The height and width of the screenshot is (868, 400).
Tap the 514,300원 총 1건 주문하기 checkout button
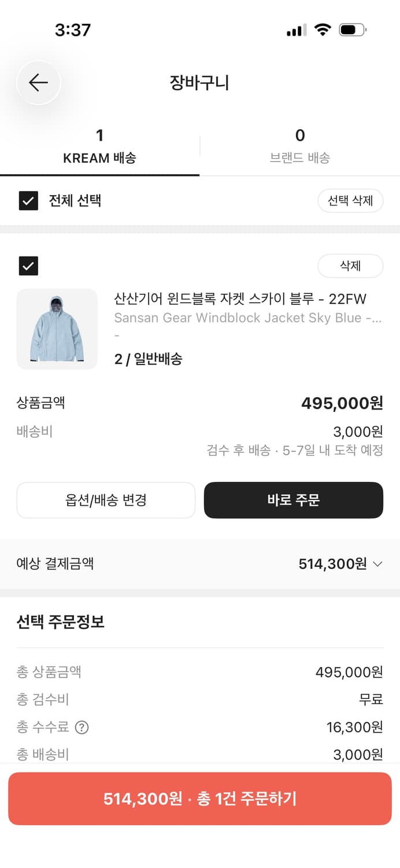[x=200, y=797]
